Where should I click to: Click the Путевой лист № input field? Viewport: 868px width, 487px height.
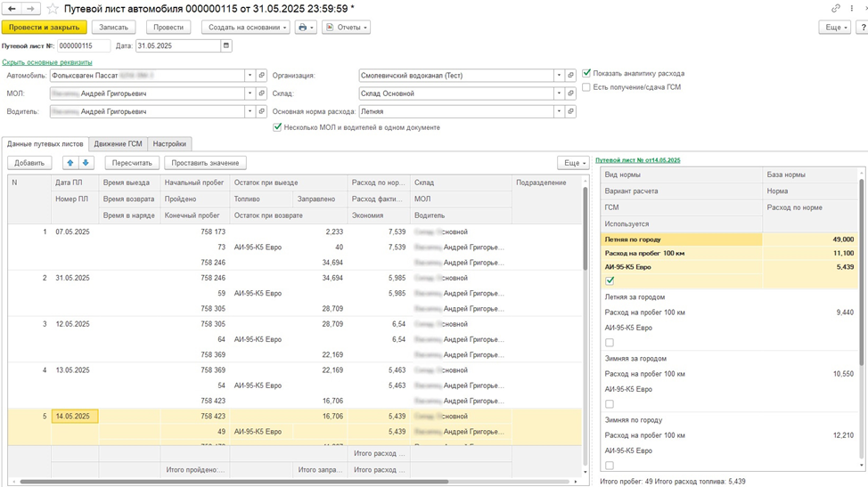tap(84, 46)
